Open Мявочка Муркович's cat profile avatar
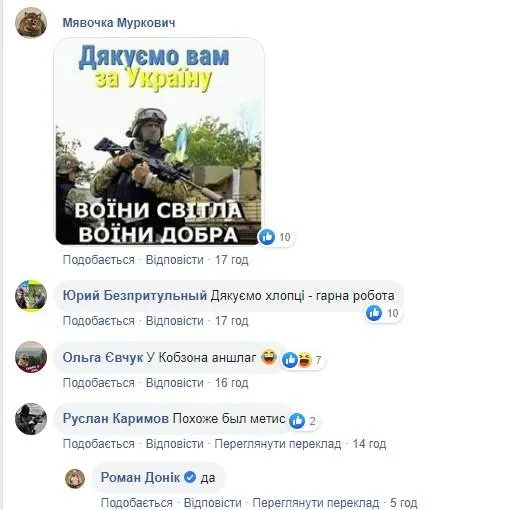The height and width of the screenshot is (510, 517). [x=31, y=22]
